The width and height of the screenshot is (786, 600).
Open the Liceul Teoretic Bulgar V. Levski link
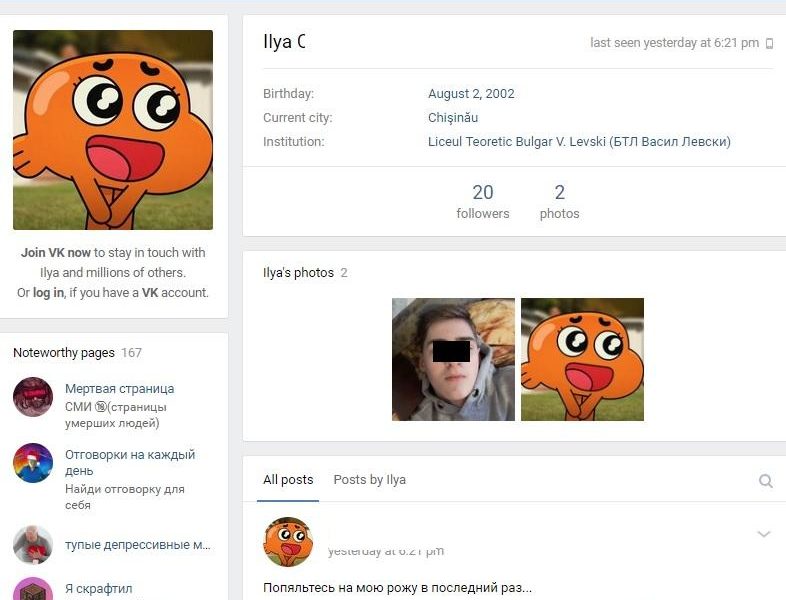(x=579, y=142)
